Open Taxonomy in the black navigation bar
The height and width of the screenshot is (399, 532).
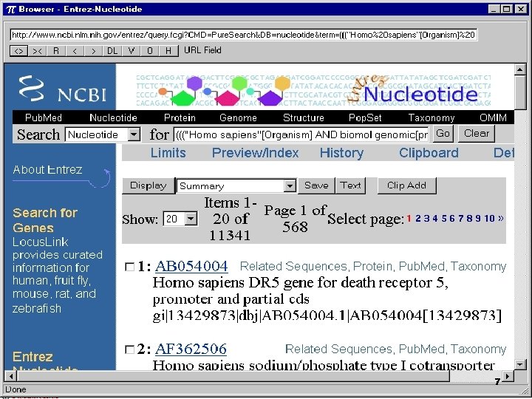(432, 117)
